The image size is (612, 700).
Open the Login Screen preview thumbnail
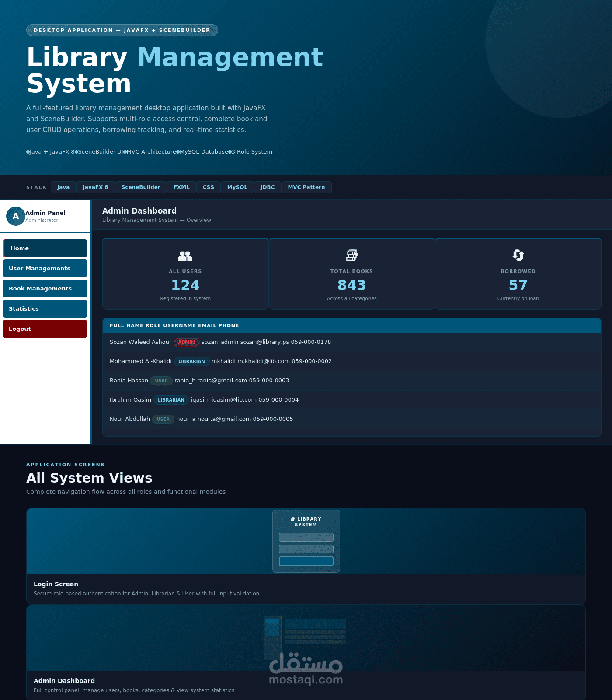[306, 541]
